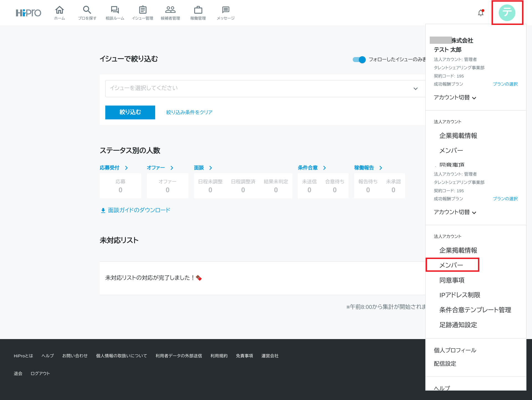Click the テ user avatar icon
This screenshot has height=400, width=532.
507,13
